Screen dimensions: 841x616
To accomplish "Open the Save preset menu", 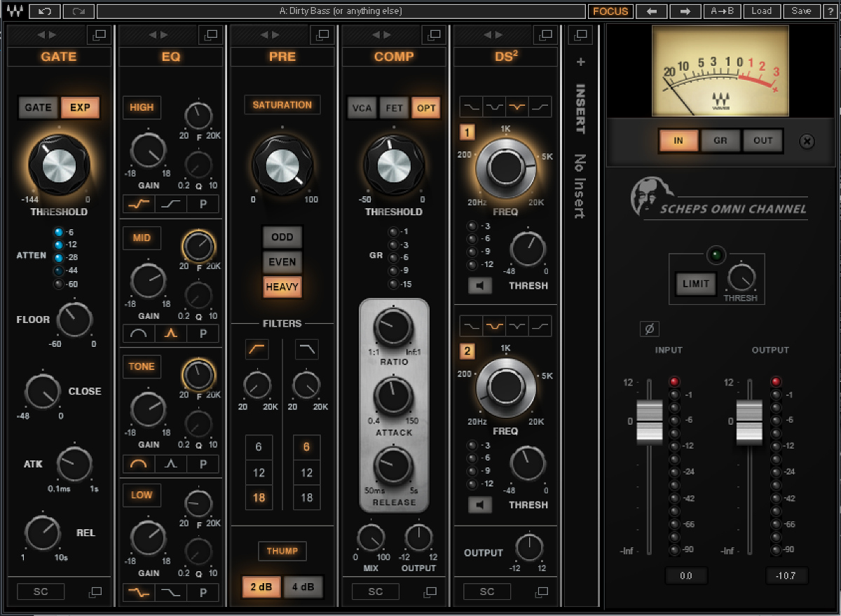I will (801, 11).
